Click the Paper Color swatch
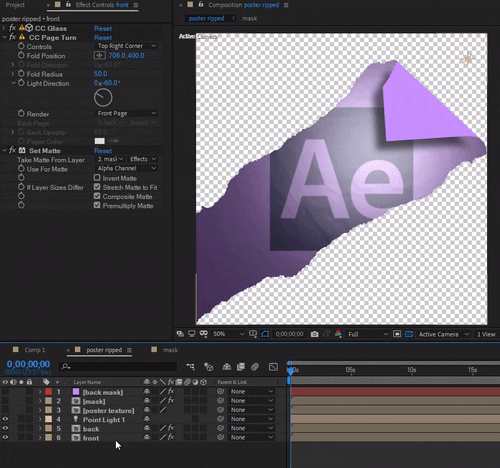This screenshot has height=468, width=500. coord(100,141)
